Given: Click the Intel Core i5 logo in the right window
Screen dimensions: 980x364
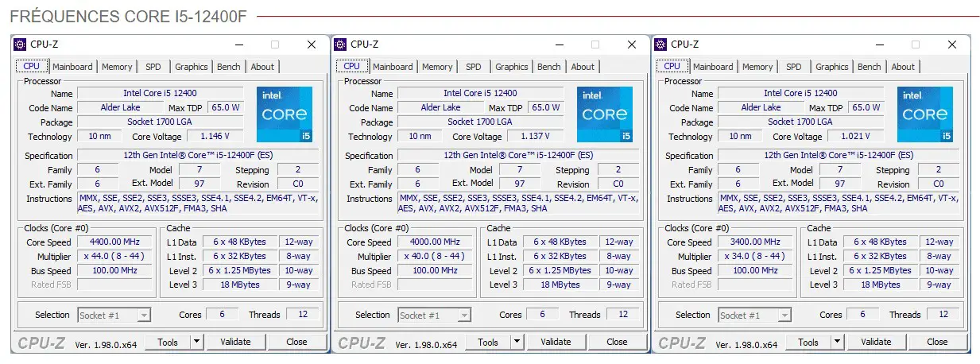Looking at the screenshot, I should 925,114.
